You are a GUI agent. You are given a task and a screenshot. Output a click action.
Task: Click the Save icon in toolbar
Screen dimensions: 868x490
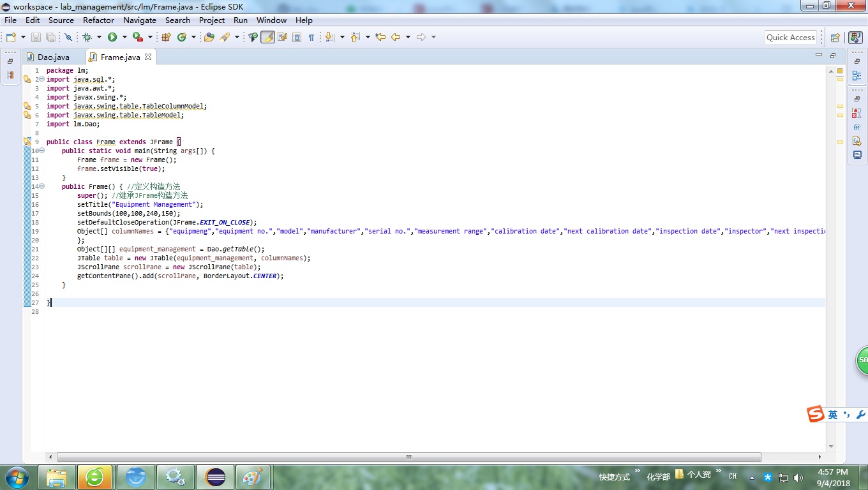[x=36, y=37]
